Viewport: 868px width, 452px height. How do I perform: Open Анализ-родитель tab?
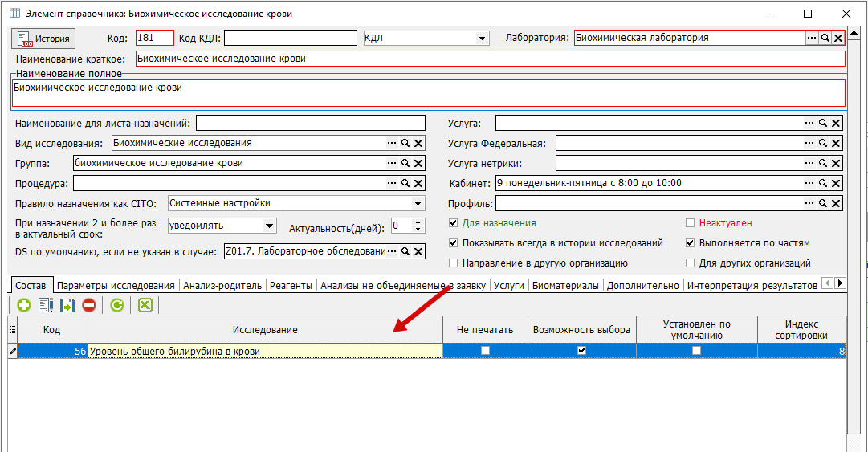(x=222, y=286)
